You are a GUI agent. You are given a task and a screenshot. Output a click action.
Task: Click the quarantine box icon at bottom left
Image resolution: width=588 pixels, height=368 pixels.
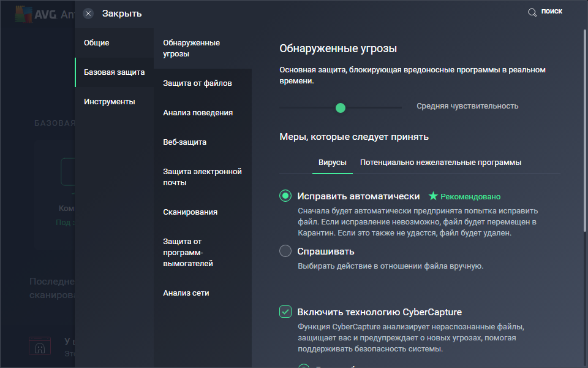pos(40,346)
